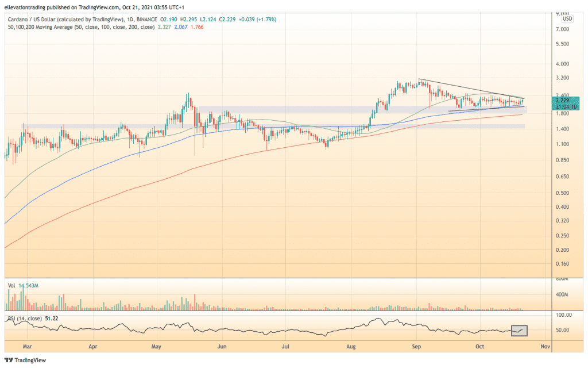This screenshot has width=588, height=368.
Task: Click the 0.200 price scale label
Action: tap(562, 250)
